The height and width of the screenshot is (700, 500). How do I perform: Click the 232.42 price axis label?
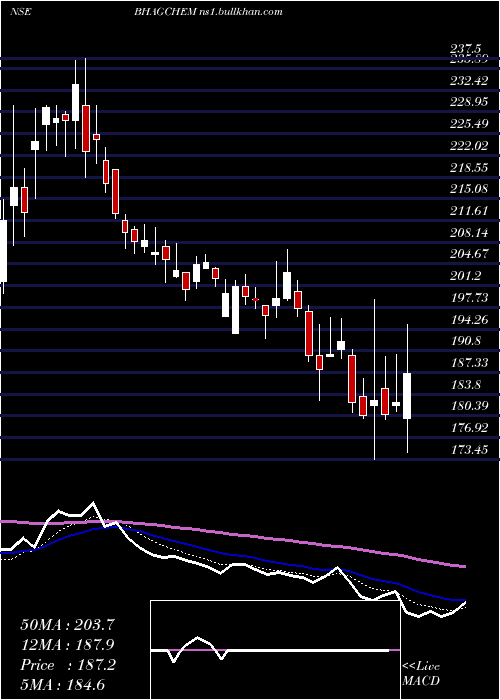(469, 81)
